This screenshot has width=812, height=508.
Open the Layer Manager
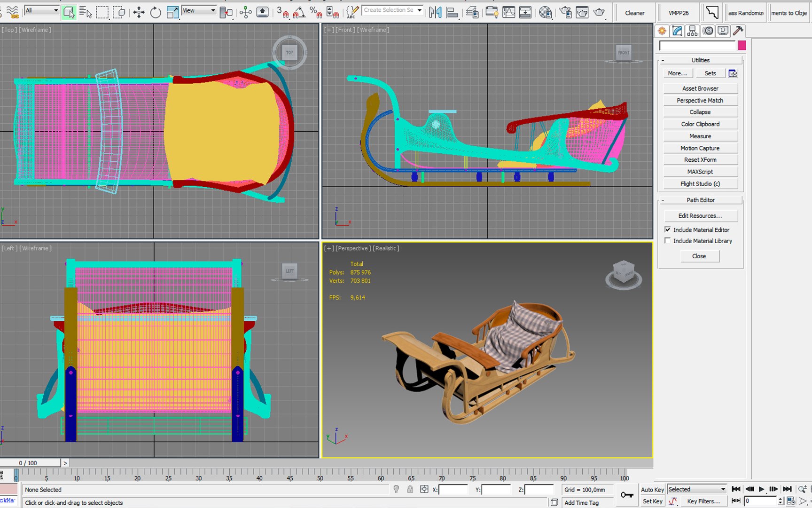pos(472,12)
